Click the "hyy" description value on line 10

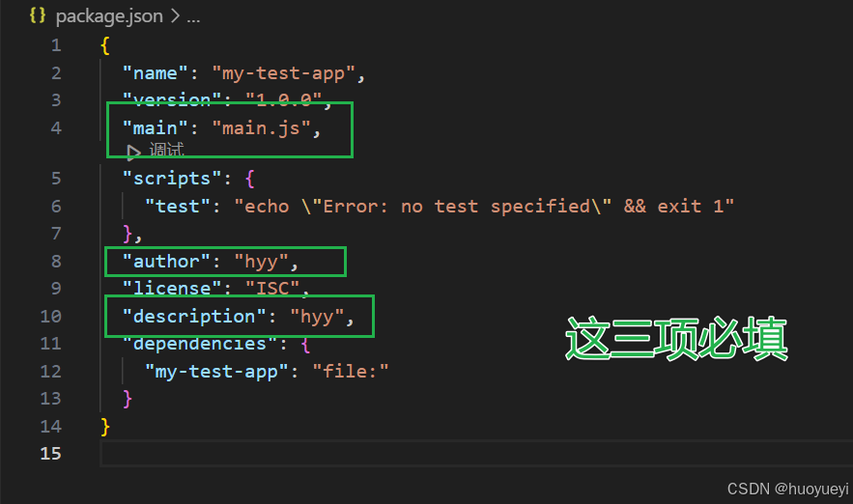click(x=317, y=317)
